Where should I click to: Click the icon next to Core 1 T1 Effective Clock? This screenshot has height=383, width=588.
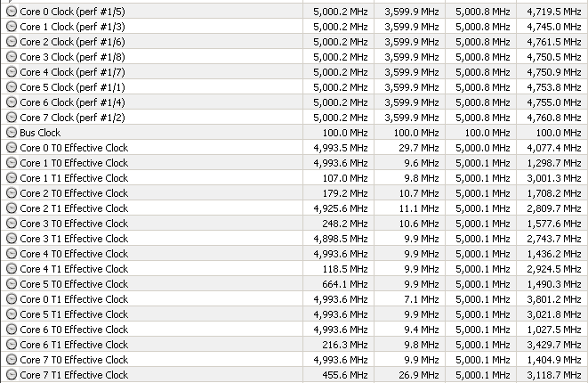[x=12, y=178]
